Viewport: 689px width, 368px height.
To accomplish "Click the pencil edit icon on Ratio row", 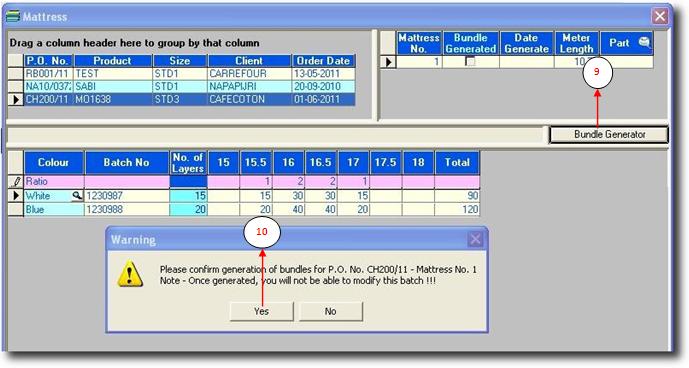I will coord(16,182).
